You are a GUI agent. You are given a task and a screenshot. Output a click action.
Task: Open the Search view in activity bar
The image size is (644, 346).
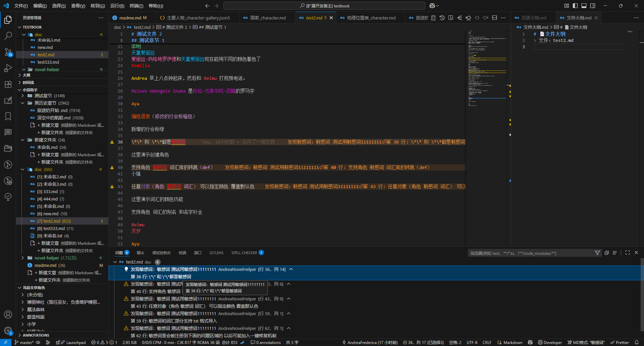(8, 36)
